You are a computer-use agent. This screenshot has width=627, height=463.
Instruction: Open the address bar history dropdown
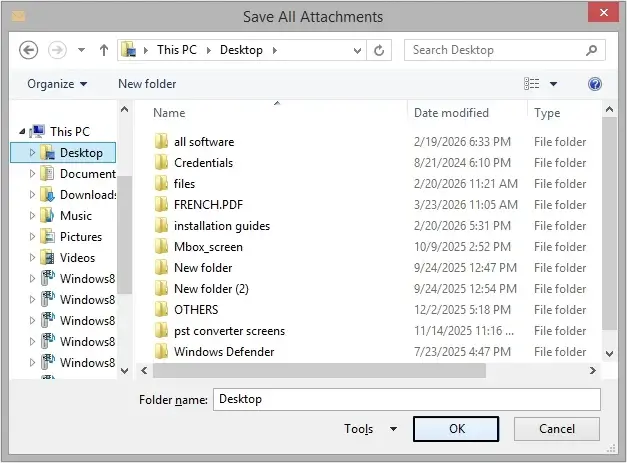(357, 50)
